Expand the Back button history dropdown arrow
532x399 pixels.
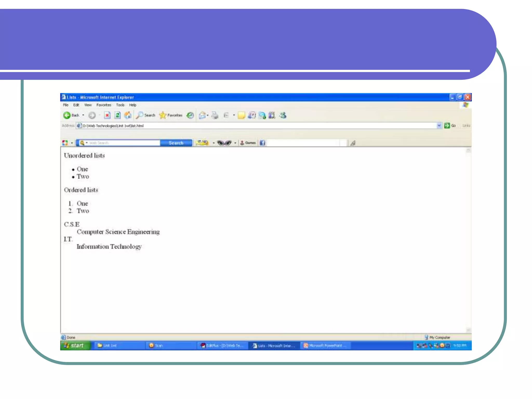[83, 115]
